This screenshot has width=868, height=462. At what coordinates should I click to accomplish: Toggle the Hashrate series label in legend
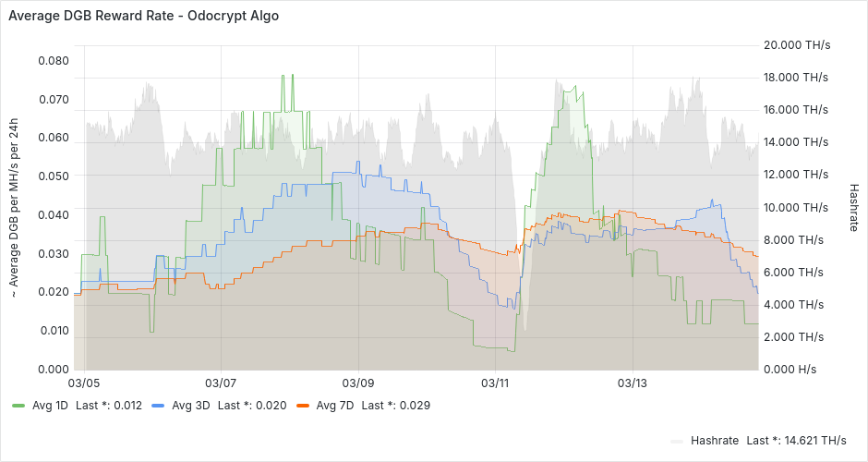pos(714,440)
